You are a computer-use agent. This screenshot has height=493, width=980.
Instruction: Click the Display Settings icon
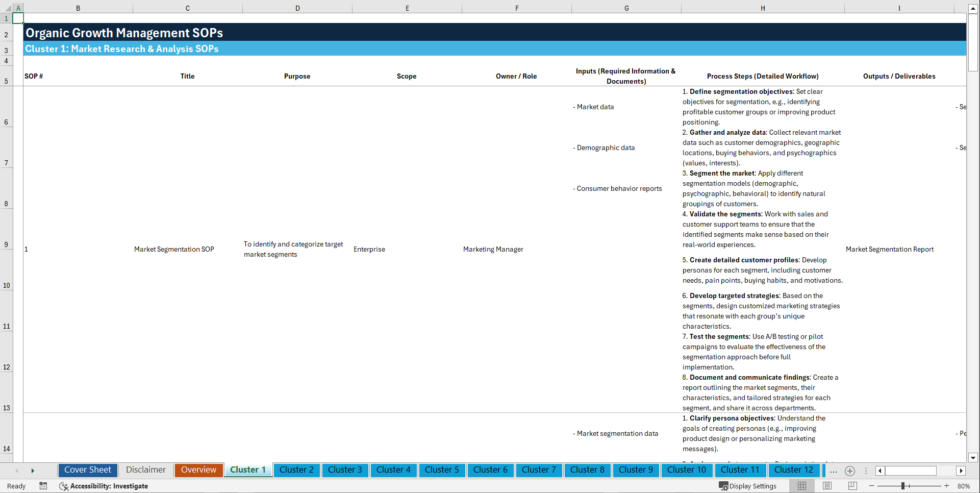724,486
